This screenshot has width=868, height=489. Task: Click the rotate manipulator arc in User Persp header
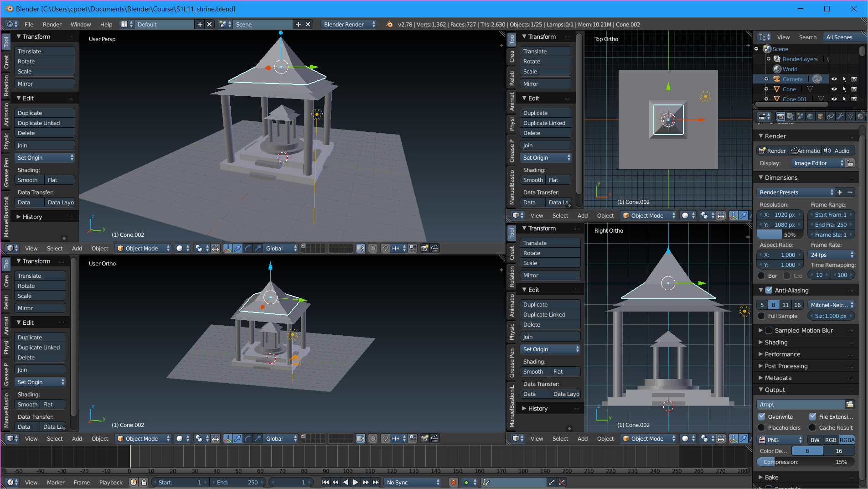tap(248, 248)
